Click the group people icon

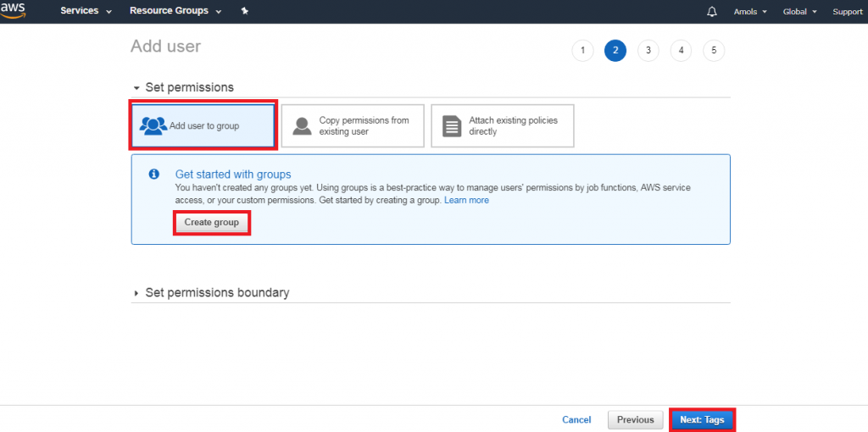[153, 126]
